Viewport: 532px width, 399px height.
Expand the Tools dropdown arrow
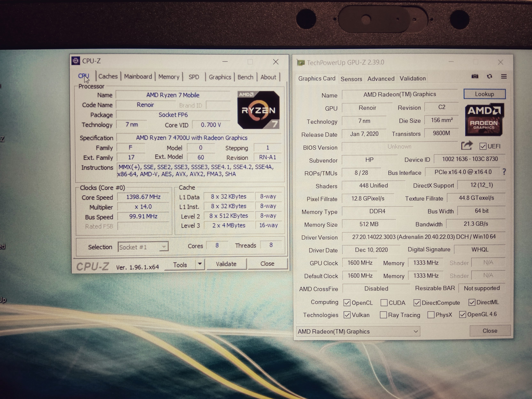pyautogui.click(x=200, y=264)
